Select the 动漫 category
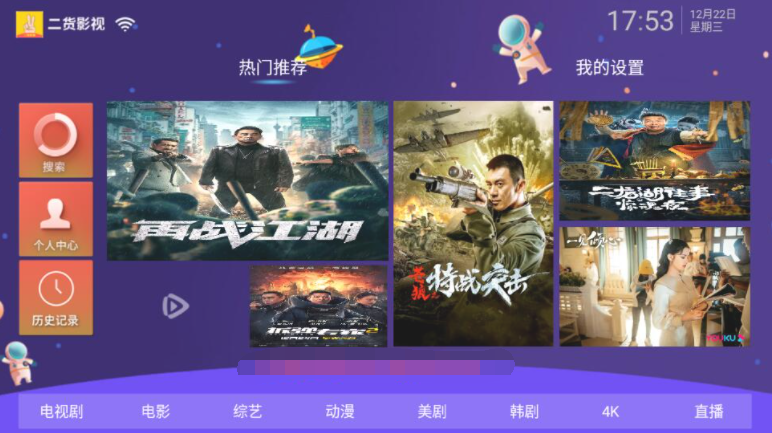This screenshot has height=433, width=772. tap(340, 411)
